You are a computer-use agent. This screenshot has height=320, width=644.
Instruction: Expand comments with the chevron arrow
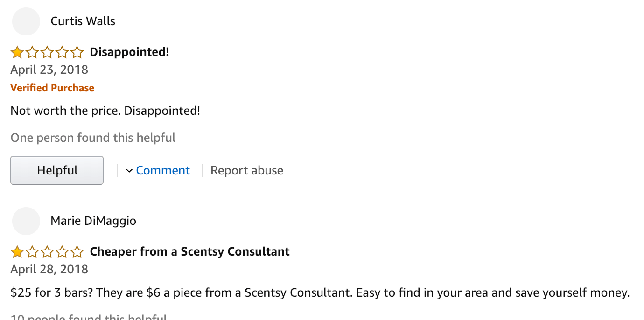(129, 171)
